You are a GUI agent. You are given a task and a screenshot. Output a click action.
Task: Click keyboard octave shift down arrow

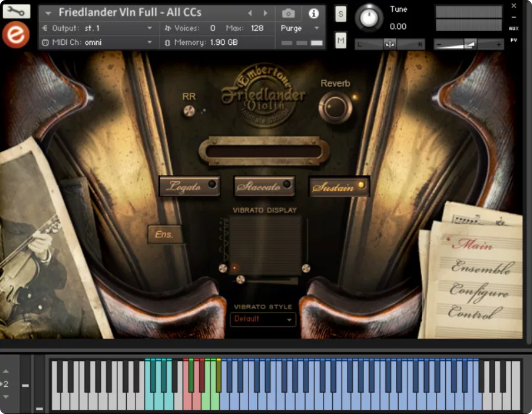point(6,397)
